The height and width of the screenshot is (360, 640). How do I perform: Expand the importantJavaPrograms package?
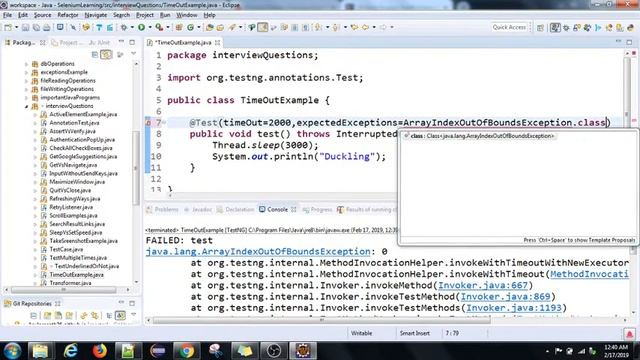click(27, 98)
